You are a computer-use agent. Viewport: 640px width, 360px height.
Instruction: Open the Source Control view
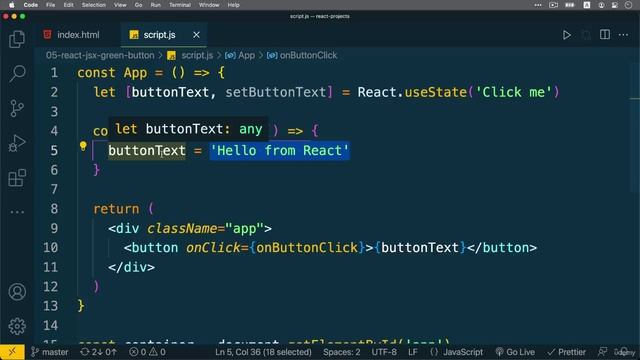(x=17, y=109)
